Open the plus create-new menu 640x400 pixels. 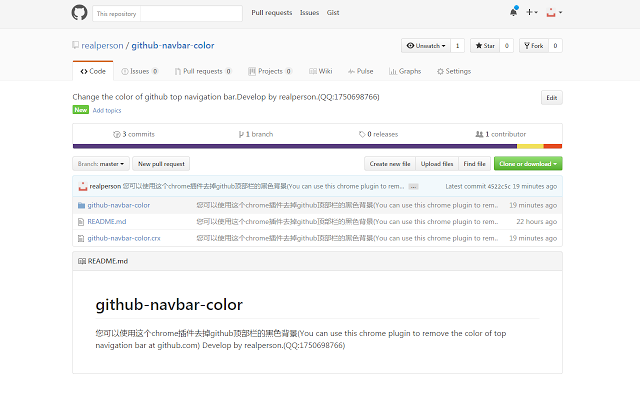pyautogui.click(x=532, y=12)
